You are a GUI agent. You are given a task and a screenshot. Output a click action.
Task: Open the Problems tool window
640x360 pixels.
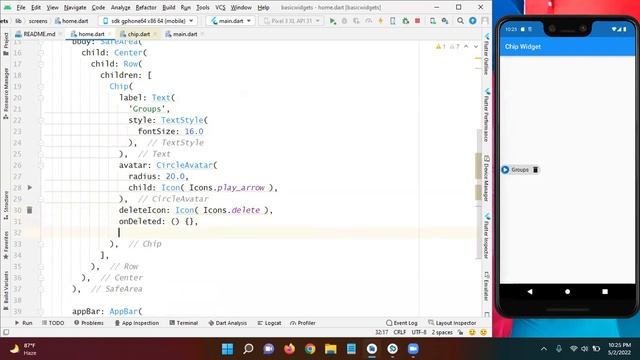89,323
